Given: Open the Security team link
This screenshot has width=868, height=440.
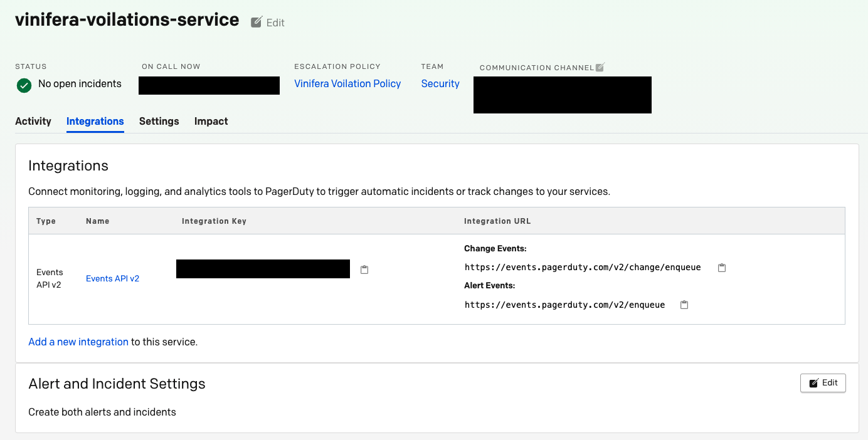Looking at the screenshot, I should (x=440, y=84).
